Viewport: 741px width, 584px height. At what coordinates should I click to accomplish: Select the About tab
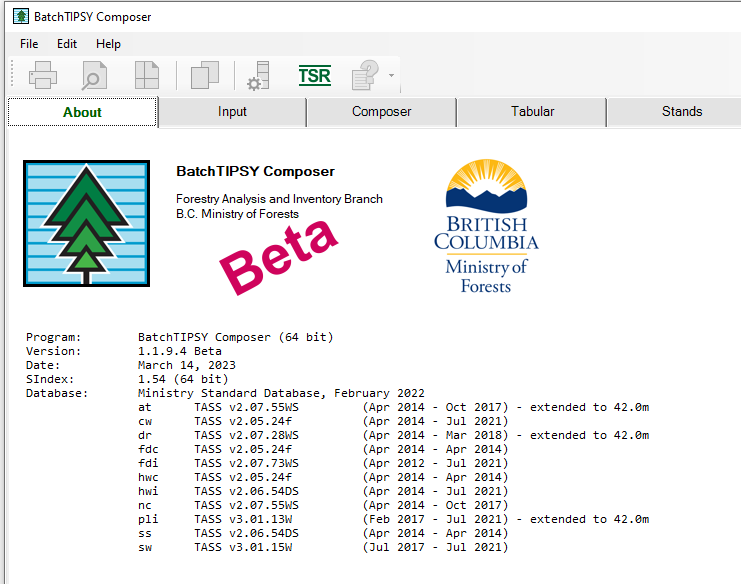tap(82, 112)
